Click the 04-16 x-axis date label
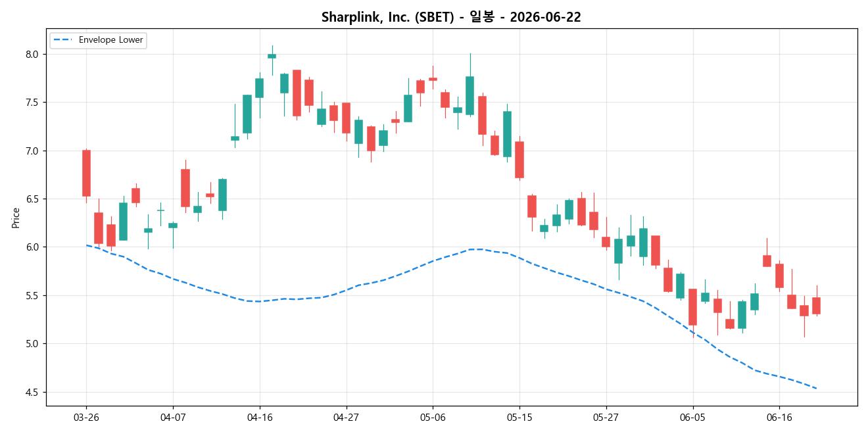Image resolution: width=868 pixels, height=434 pixels. pos(260,418)
